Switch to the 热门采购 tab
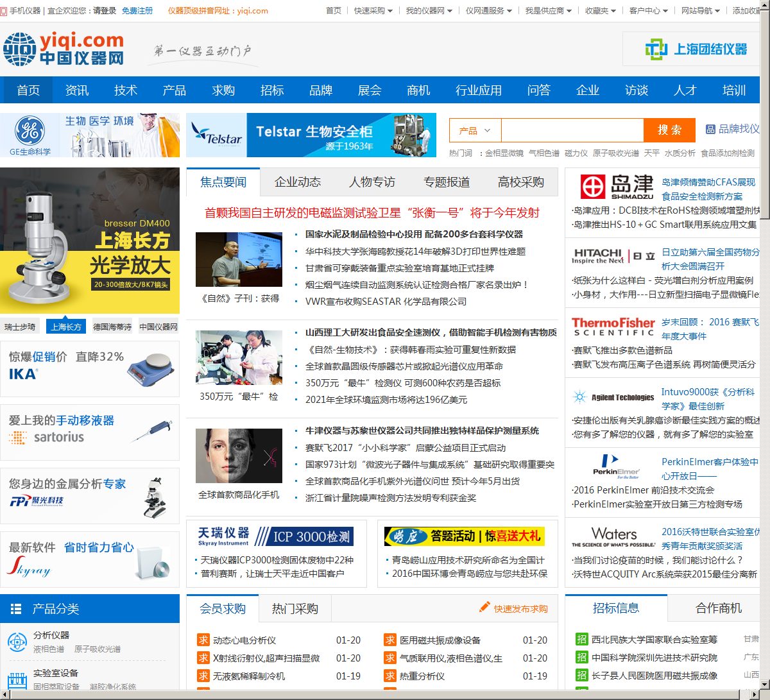 [295, 608]
